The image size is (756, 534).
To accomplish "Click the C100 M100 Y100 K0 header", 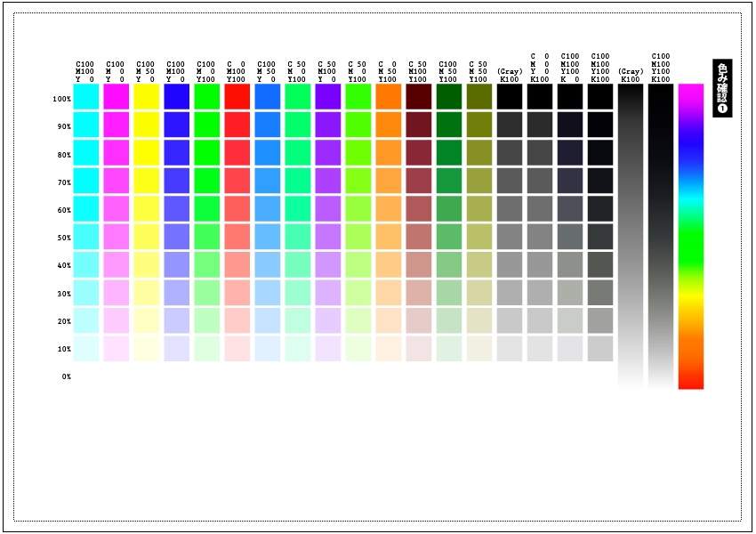I will pos(570,68).
